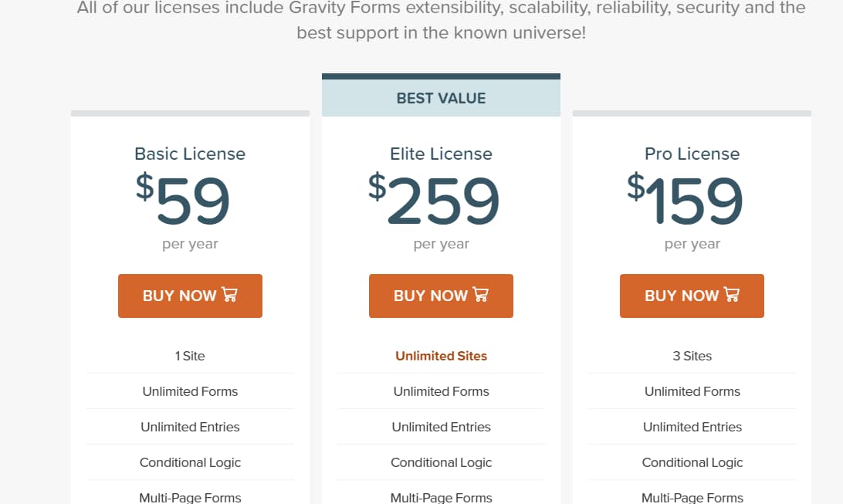Click the Pro License heading
The image size is (843, 504).
[x=692, y=154]
